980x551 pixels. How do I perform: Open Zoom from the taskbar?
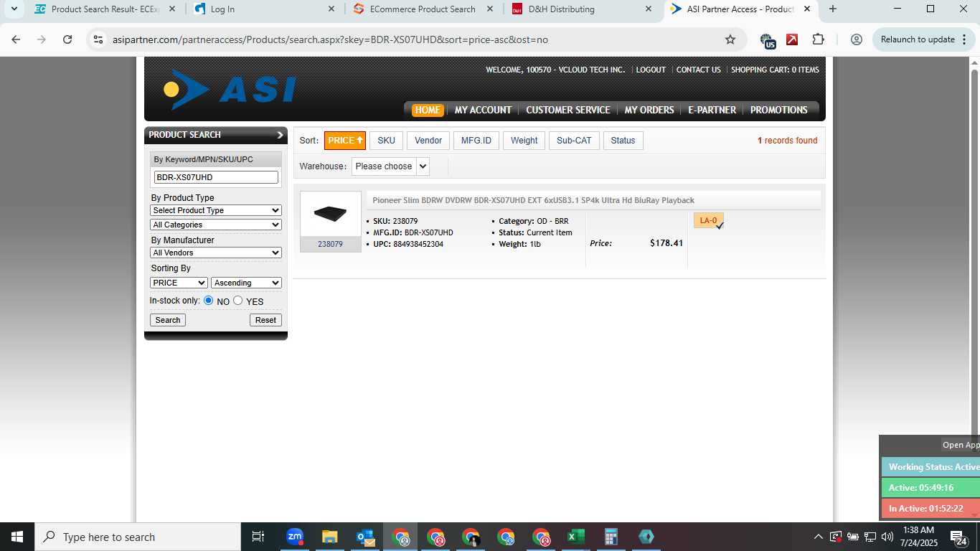click(x=295, y=537)
